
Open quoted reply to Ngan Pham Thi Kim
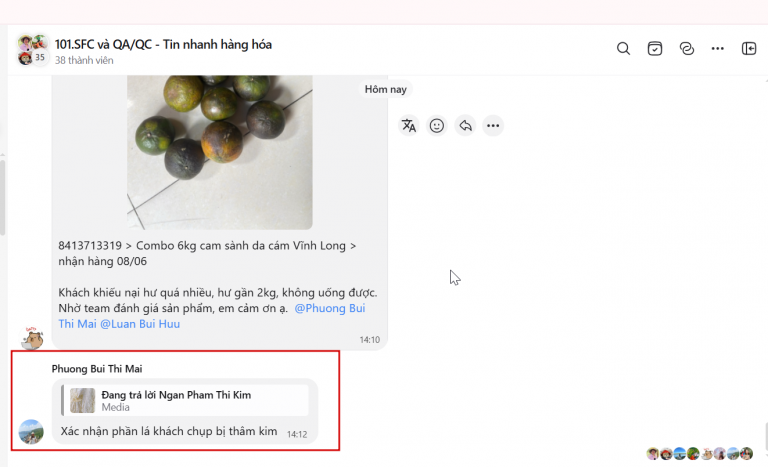tap(185, 400)
